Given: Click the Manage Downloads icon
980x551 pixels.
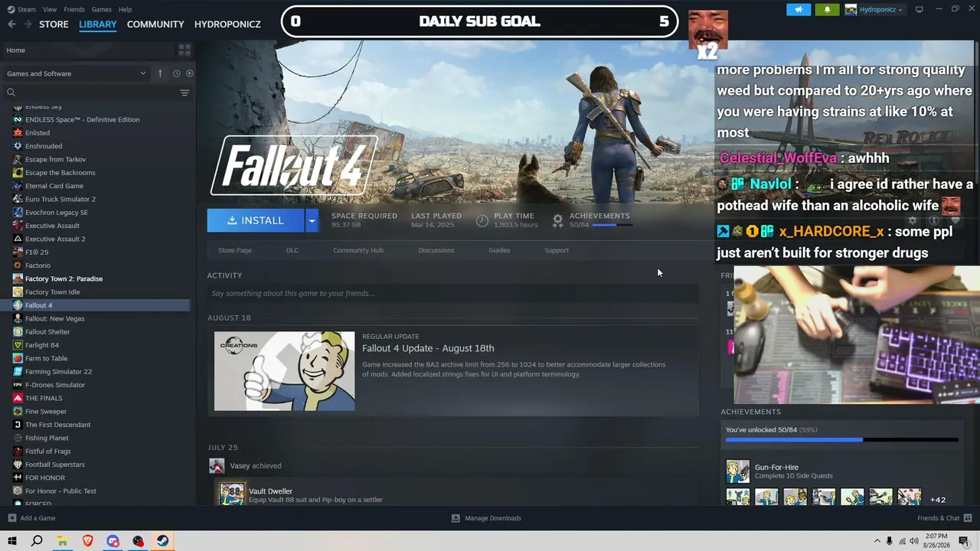Looking at the screenshot, I should [x=456, y=518].
